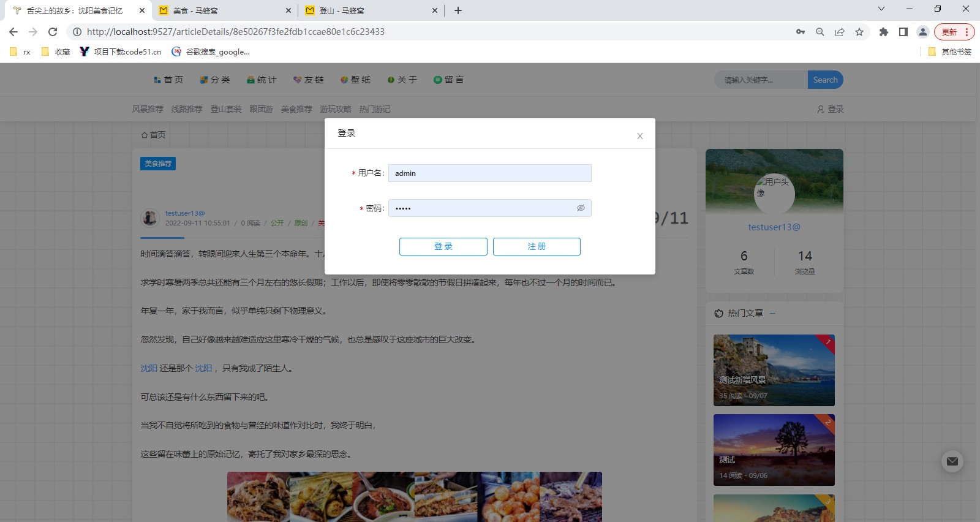Click the browser forward arrow
Viewport: 980px width, 522px height.
(x=33, y=32)
